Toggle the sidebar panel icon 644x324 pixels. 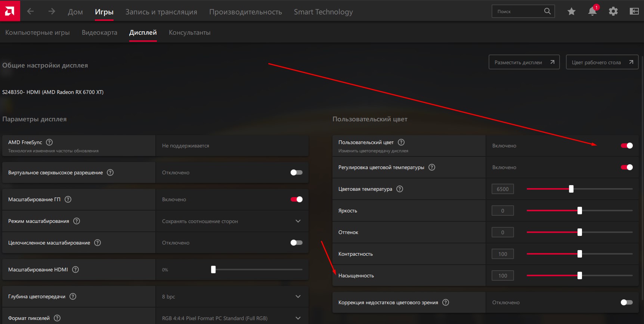coord(634,11)
